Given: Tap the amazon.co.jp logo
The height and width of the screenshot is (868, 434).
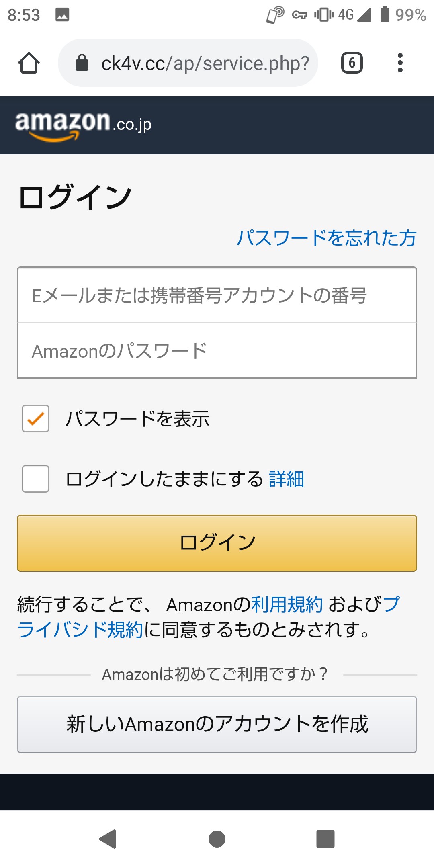Looking at the screenshot, I should click(x=84, y=126).
